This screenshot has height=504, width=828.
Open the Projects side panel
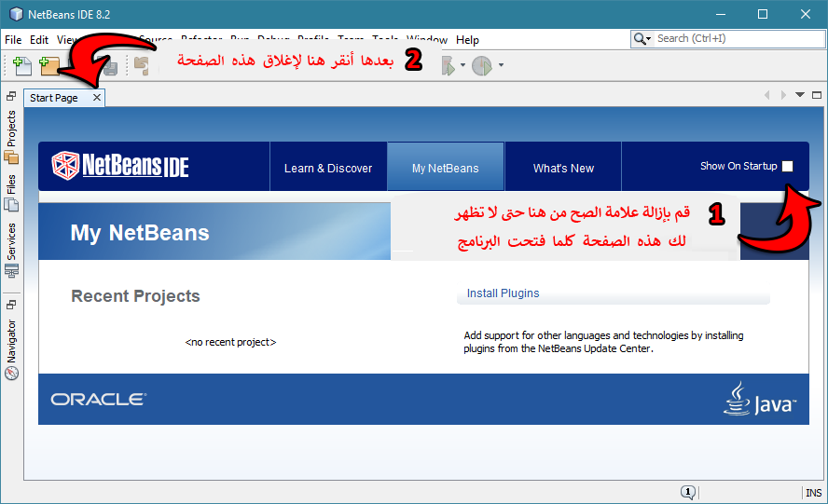coord(11,136)
